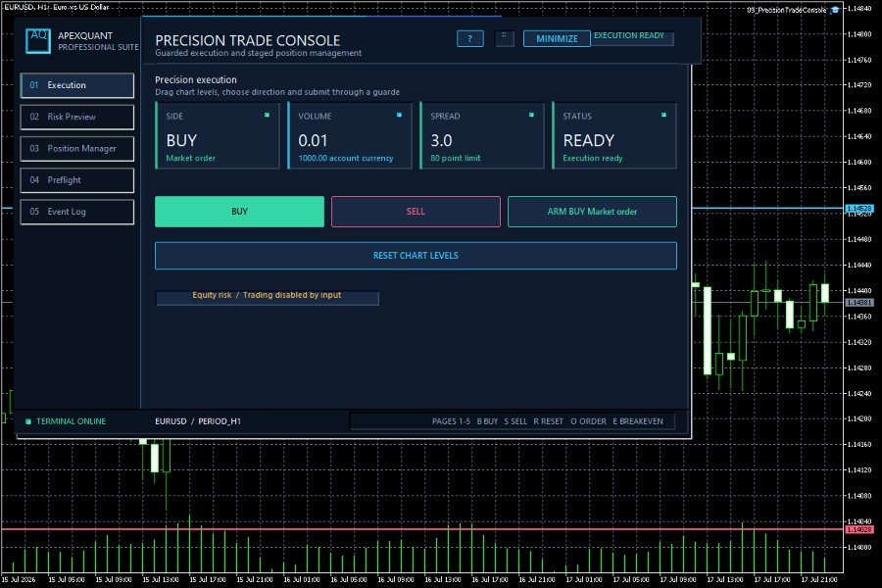Click the O ORDER hotkey hint
The image size is (882, 588).
pos(588,421)
